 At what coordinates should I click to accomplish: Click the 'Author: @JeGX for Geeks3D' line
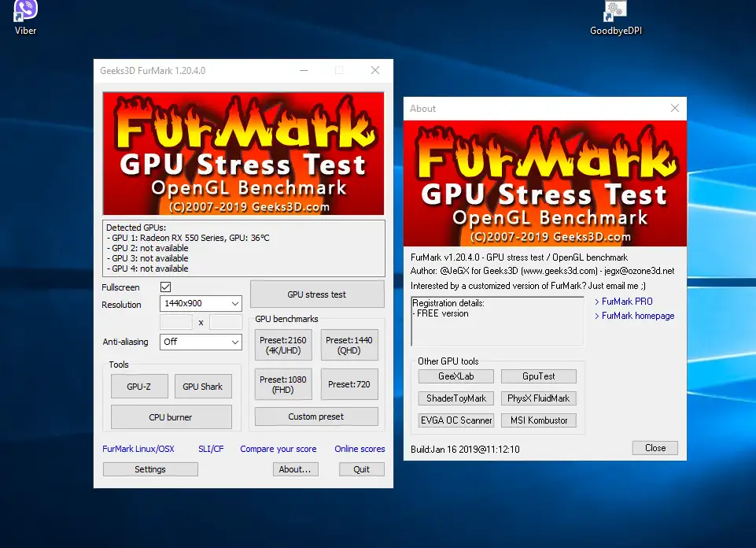click(x=542, y=271)
